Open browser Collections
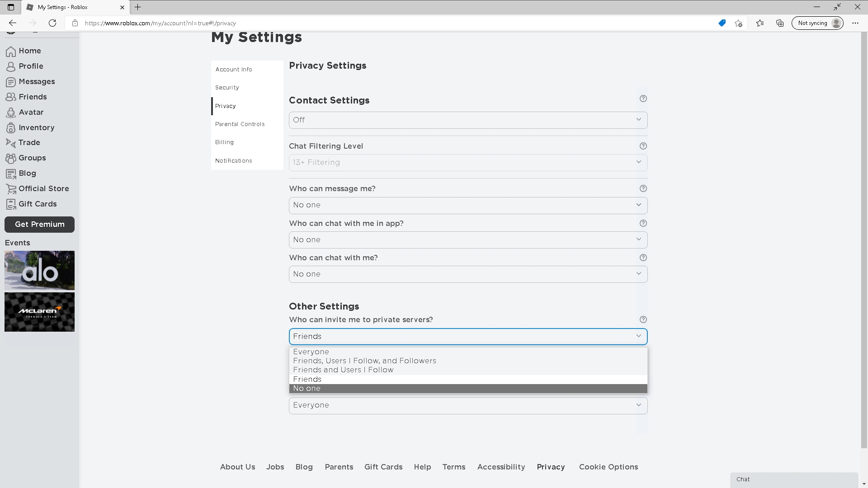Viewport: 868px width, 488px height. (780, 23)
